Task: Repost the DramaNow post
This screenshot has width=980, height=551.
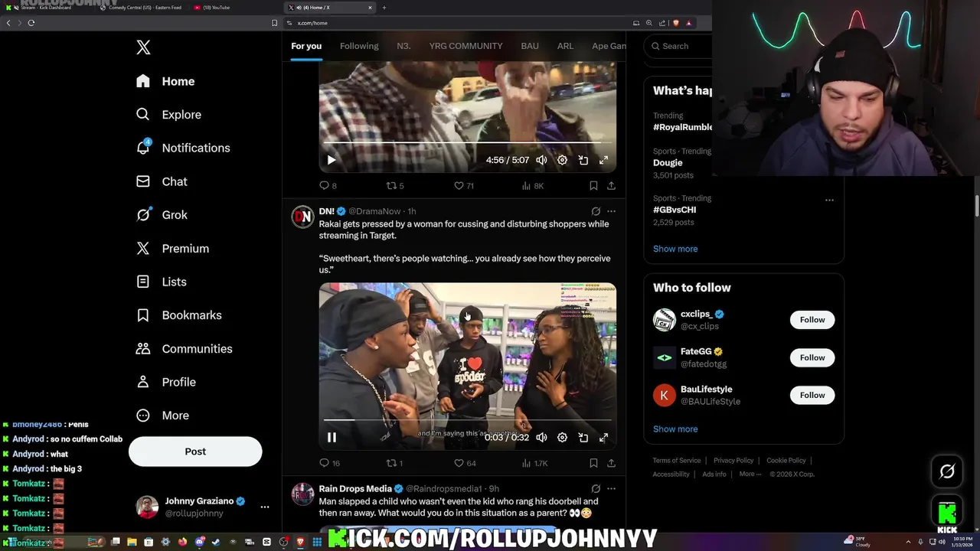Action: click(x=394, y=463)
